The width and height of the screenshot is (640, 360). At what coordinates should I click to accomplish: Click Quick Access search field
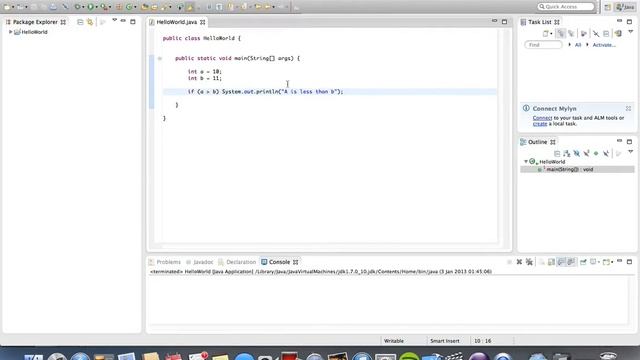coord(566,7)
